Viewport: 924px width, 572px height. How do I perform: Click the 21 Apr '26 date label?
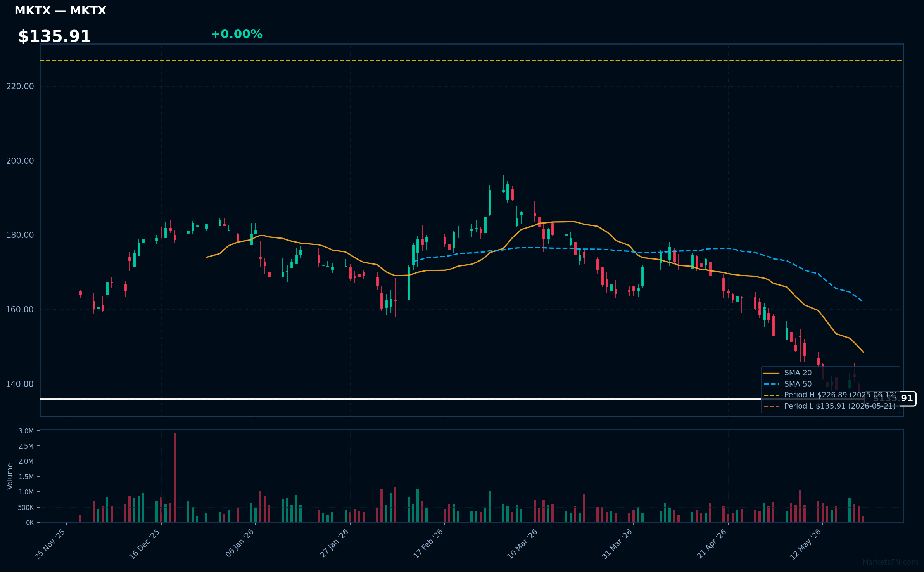712,544
